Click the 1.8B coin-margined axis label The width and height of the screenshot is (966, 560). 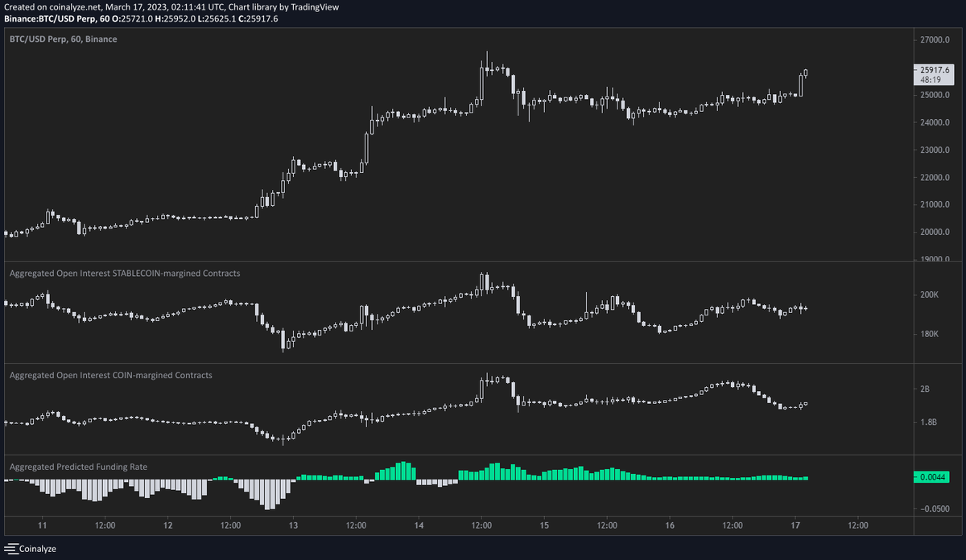[928, 422]
